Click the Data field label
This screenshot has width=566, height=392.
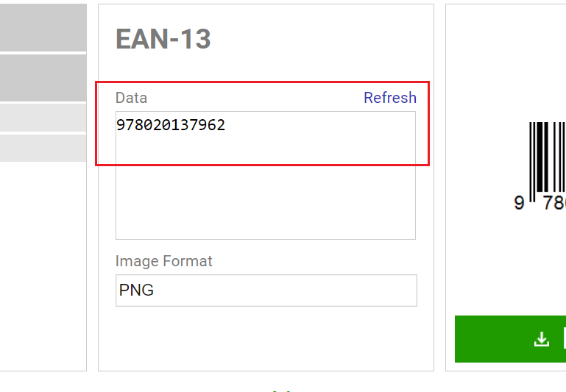[131, 98]
